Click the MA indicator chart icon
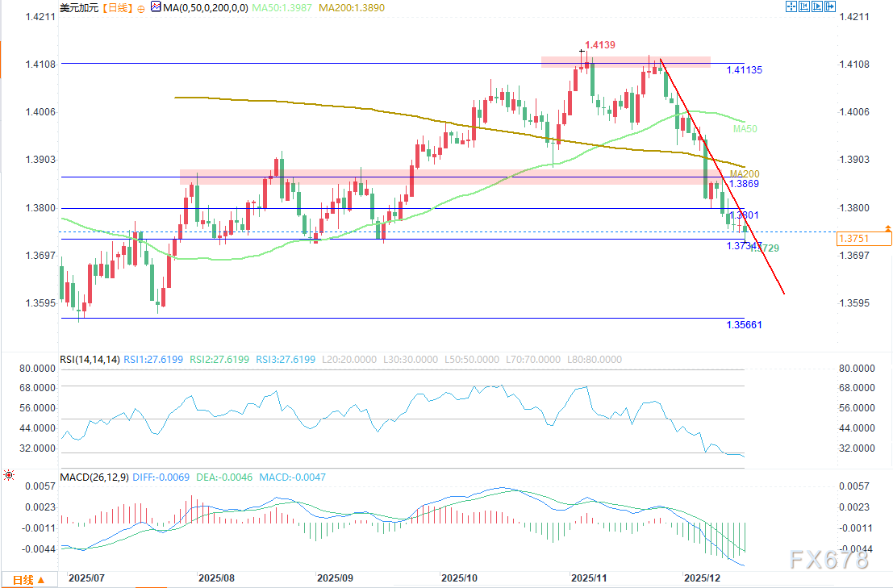This screenshot has height=588, width=893. pos(155,7)
